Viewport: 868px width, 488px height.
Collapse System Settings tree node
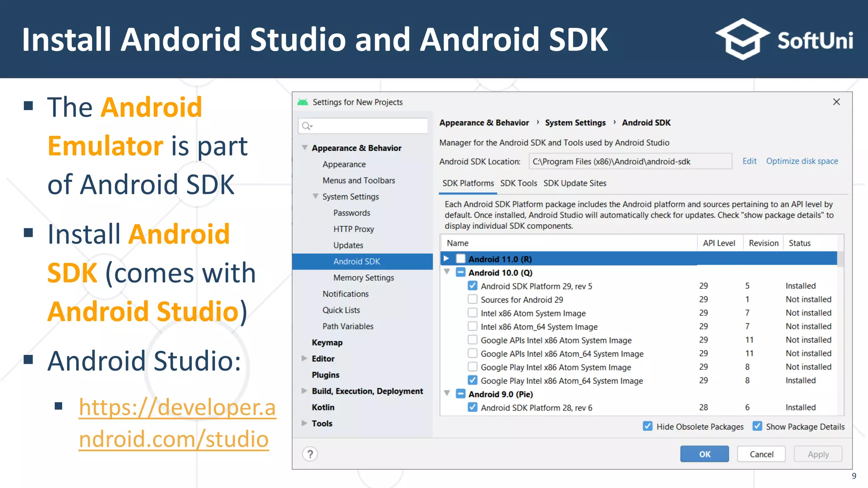[315, 196]
